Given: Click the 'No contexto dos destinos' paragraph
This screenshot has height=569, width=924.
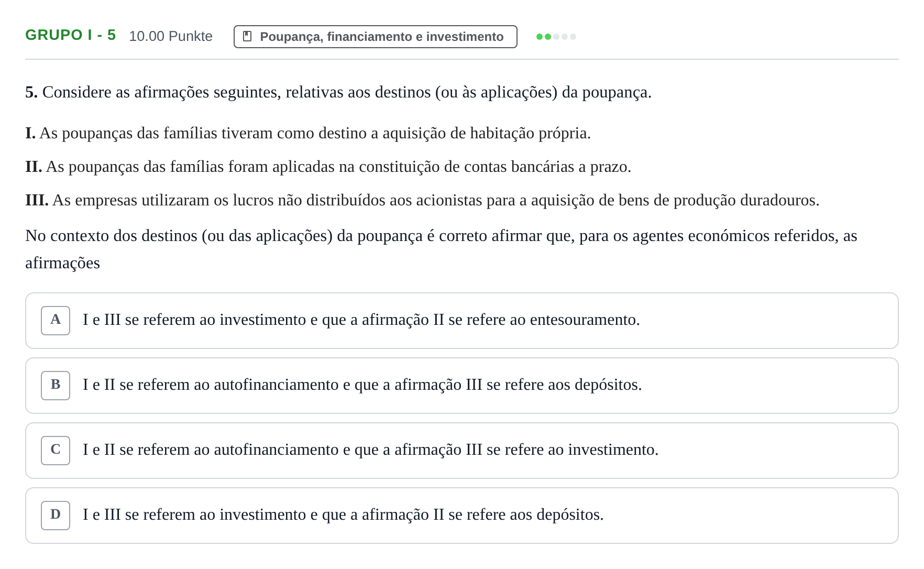Looking at the screenshot, I should (441, 249).
